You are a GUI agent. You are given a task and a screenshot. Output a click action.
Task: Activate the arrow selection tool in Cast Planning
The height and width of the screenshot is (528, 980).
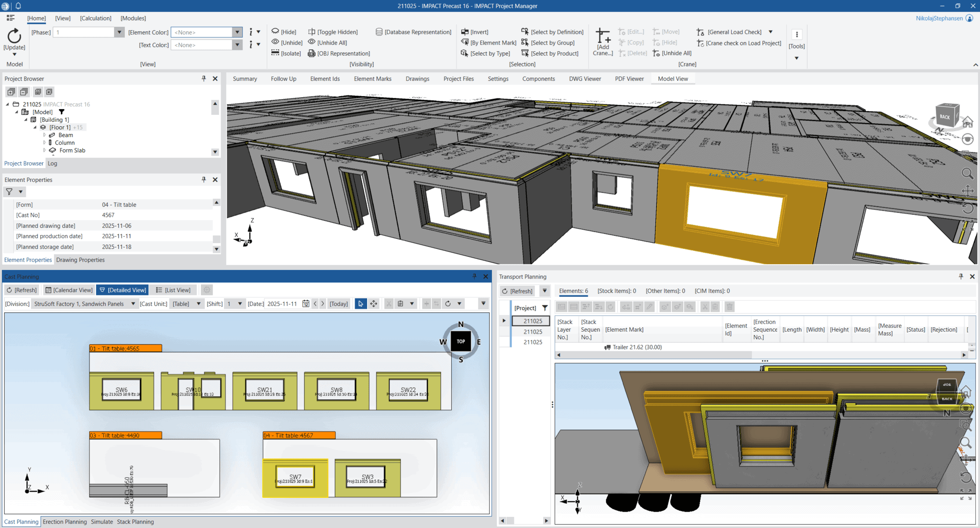pos(360,303)
